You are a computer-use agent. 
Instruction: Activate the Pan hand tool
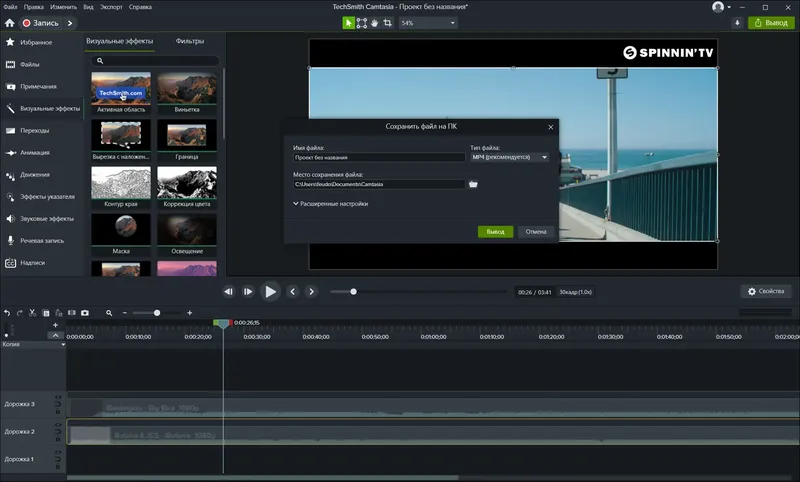[375, 22]
